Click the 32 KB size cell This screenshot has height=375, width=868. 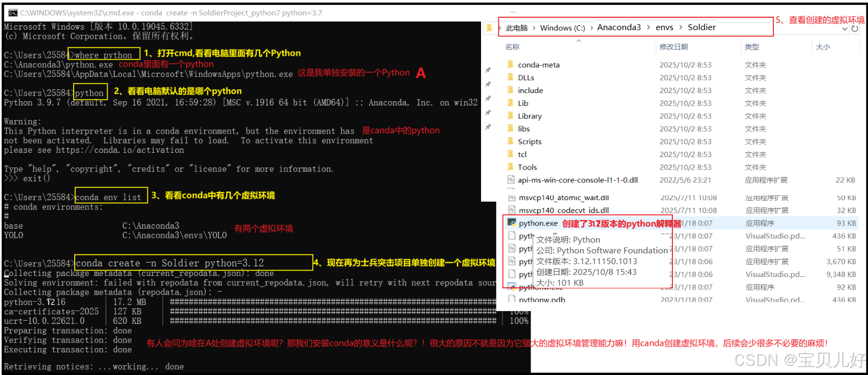coord(846,210)
